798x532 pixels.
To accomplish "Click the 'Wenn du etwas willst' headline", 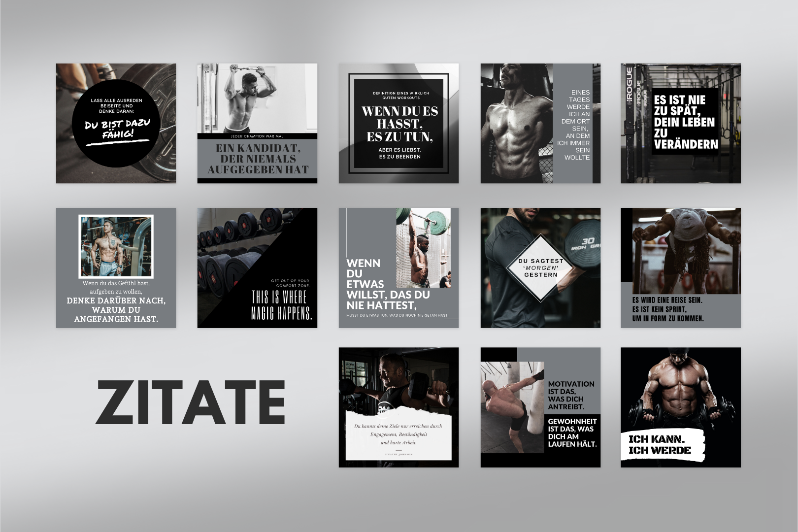I will coord(387,284).
